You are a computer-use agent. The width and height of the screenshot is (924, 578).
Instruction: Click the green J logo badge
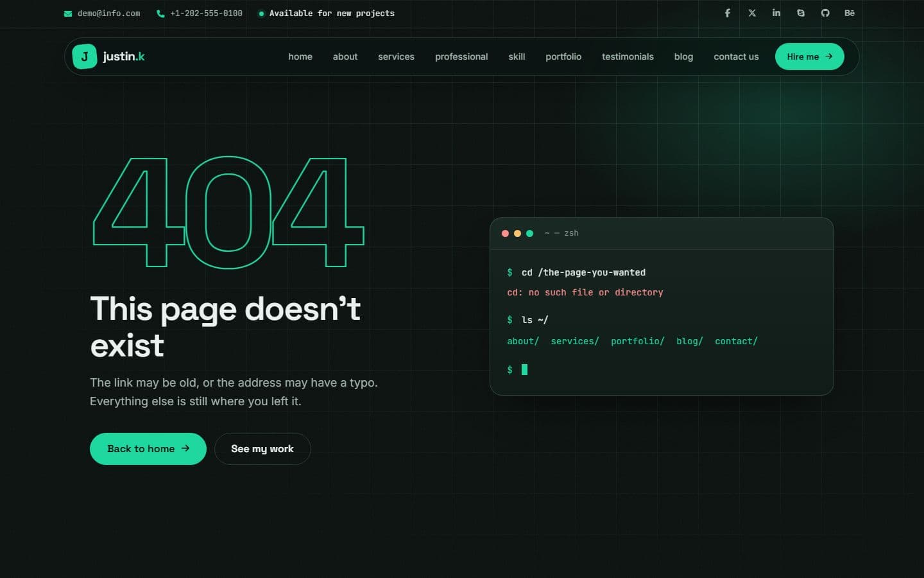(x=85, y=57)
